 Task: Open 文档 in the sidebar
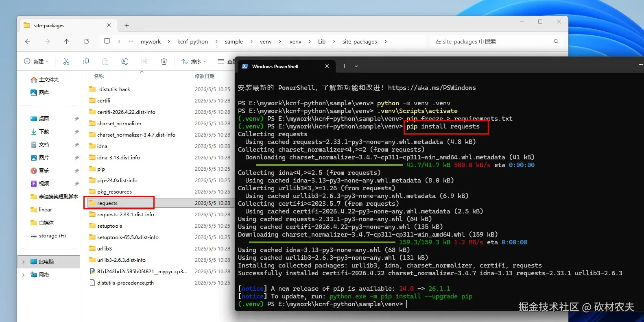[x=40, y=145]
